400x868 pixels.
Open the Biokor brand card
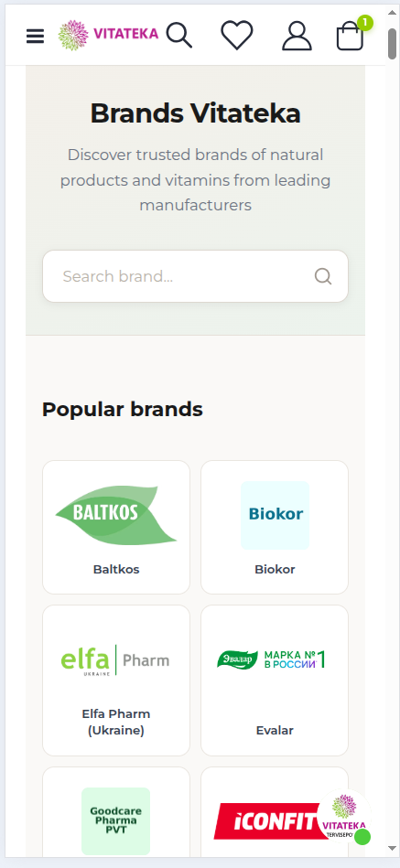275,527
